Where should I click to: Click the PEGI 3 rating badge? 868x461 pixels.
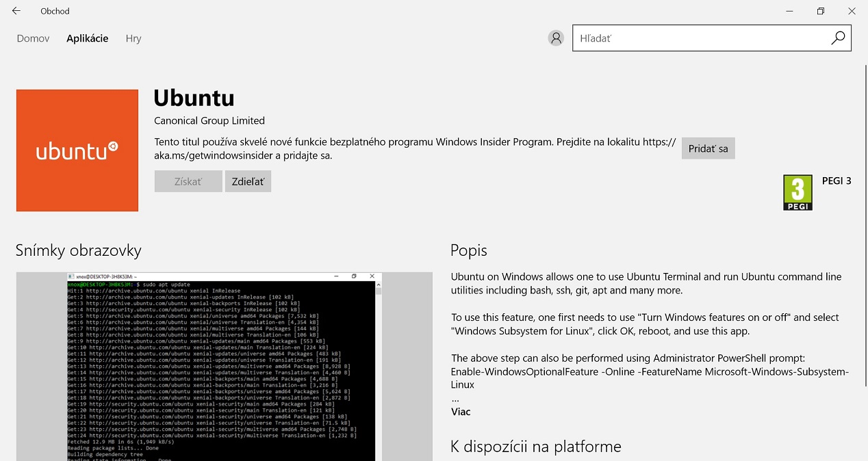pyautogui.click(x=797, y=192)
